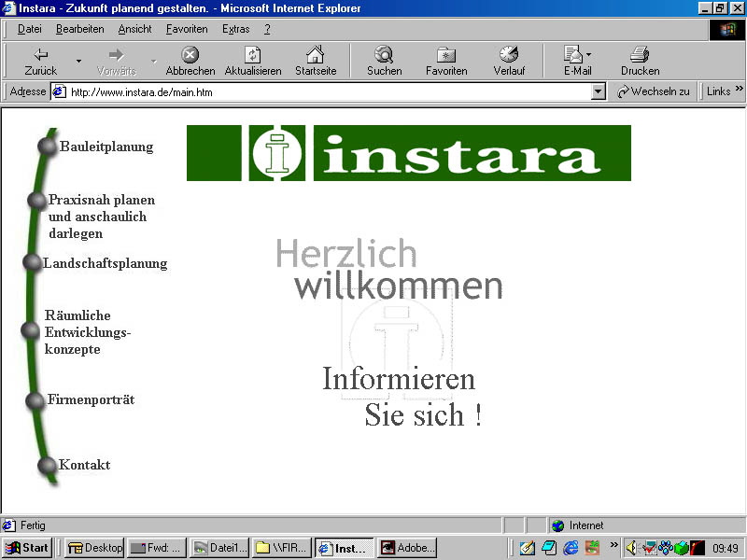Click the cyan quick launch icon
The height and width of the screenshot is (560, 747).
click(x=549, y=548)
